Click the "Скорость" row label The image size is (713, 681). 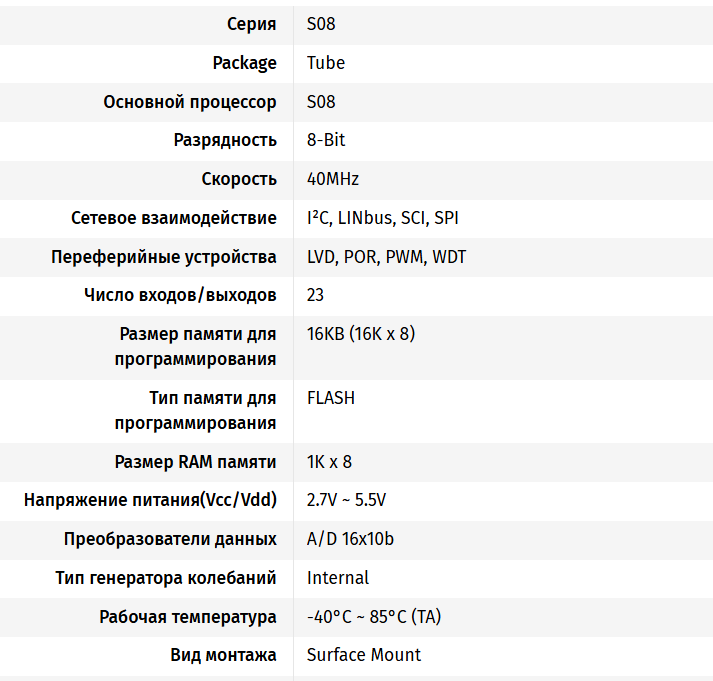click(x=239, y=180)
